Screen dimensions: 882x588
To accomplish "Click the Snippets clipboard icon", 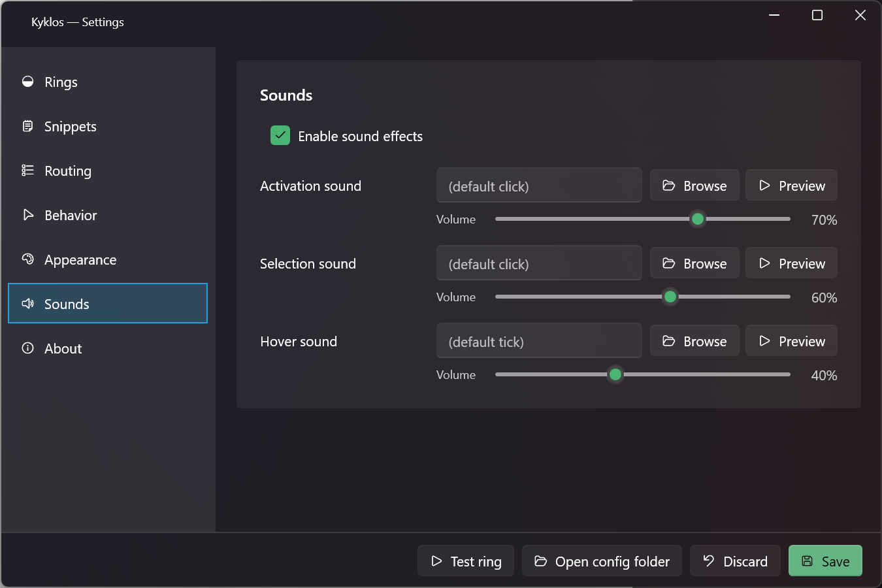I will click(27, 126).
